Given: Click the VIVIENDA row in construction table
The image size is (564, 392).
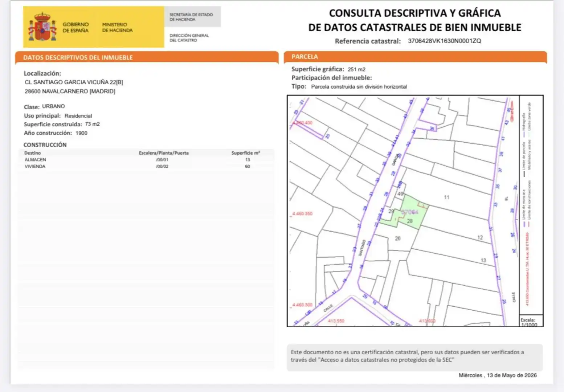Looking at the screenshot, I should (146, 167).
